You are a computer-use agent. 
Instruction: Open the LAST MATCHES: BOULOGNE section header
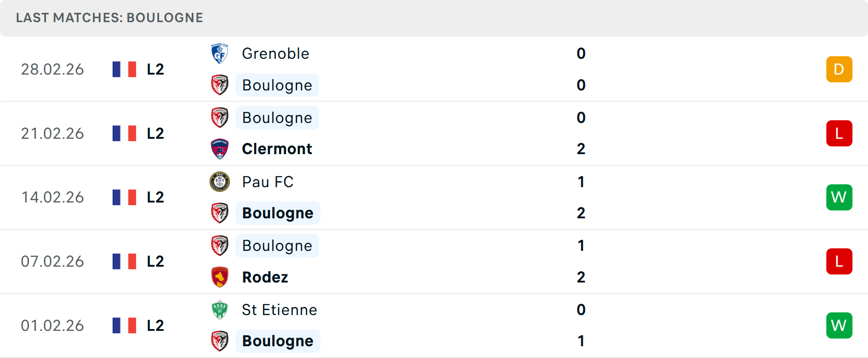tap(109, 18)
